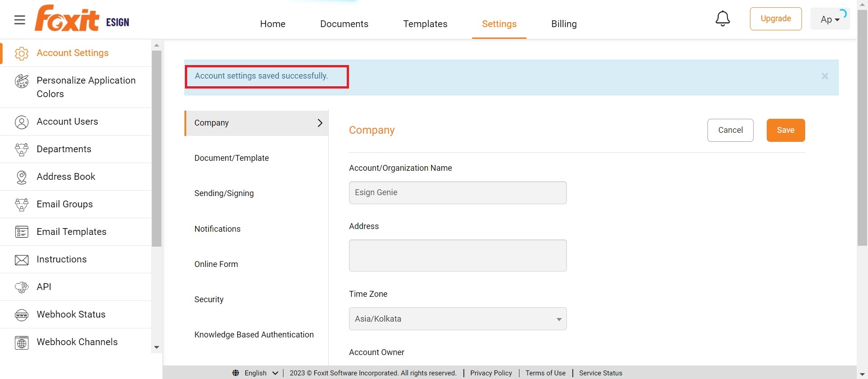The height and width of the screenshot is (379, 868).
Task: Click the Company section chevron arrow
Action: [320, 123]
